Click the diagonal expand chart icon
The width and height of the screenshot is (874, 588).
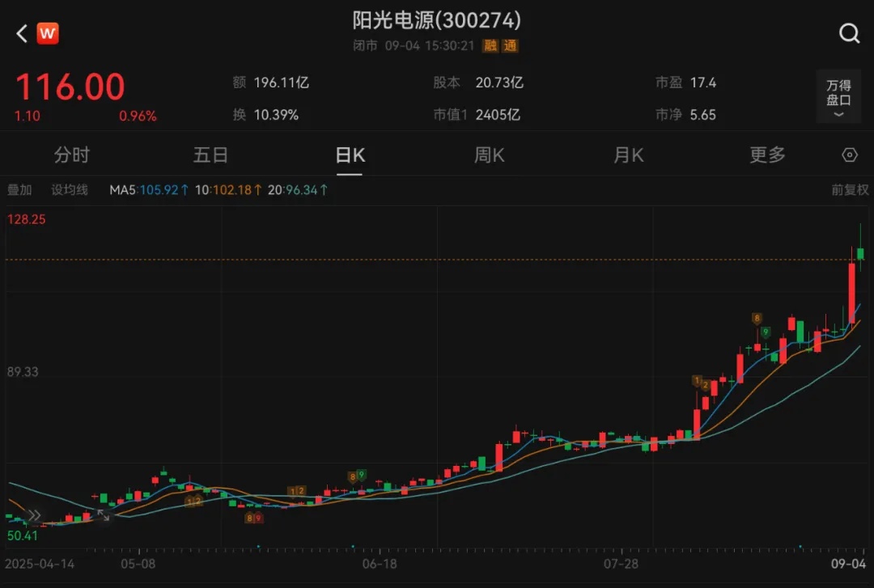coord(104,514)
